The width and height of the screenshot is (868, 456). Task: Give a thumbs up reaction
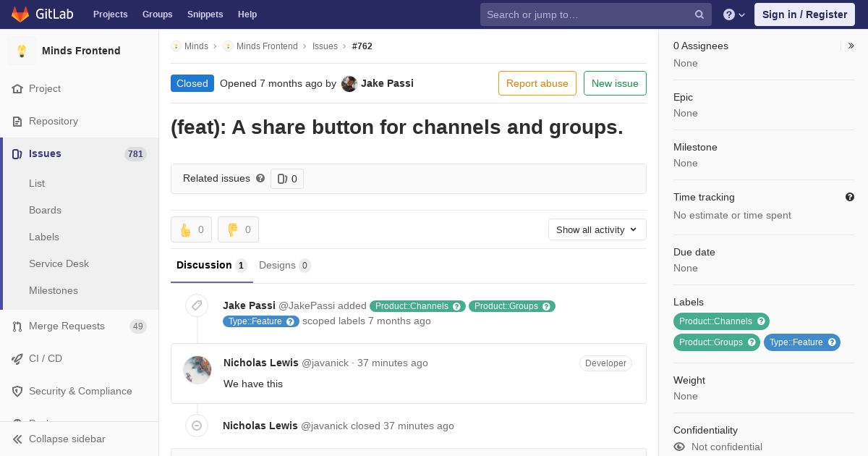click(x=191, y=229)
